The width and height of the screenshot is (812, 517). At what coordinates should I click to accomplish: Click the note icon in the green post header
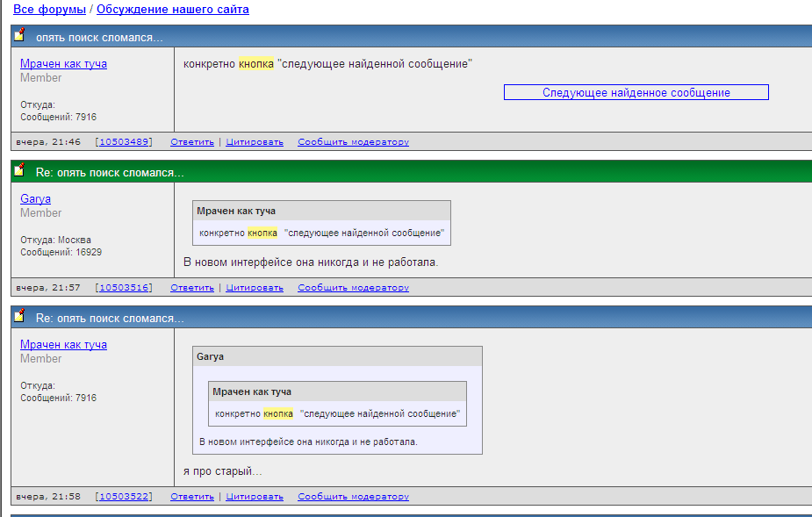(x=19, y=170)
